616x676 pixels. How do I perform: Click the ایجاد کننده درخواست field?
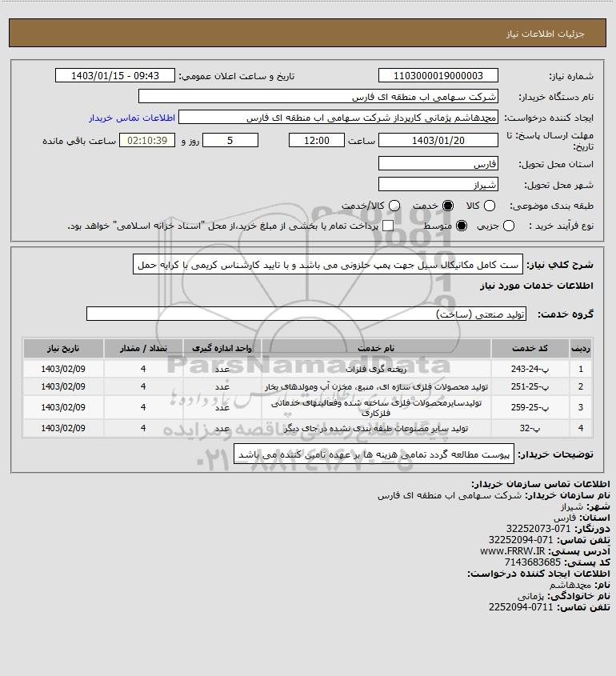(x=338, y=118)
